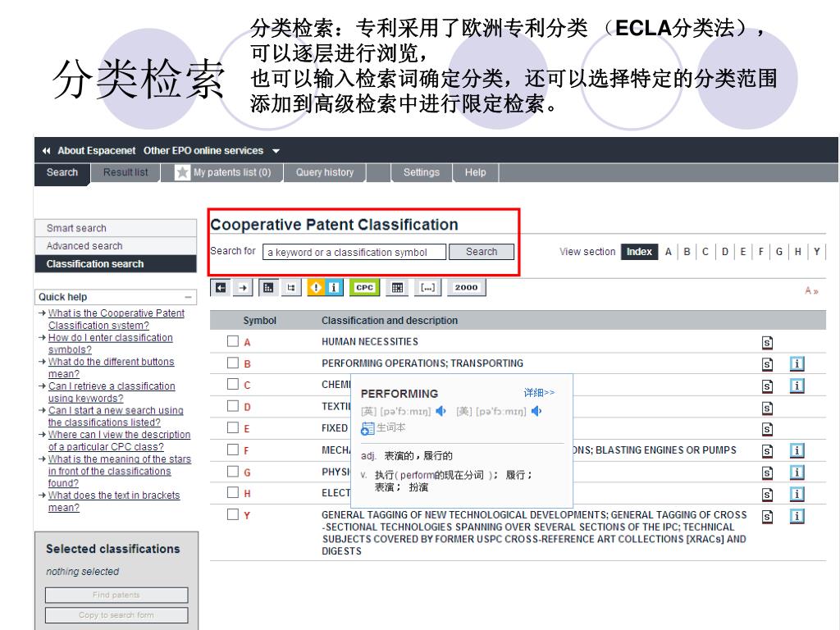840x630 pixels.
Task: Jump to section D in View section
Action: [724, 252]
